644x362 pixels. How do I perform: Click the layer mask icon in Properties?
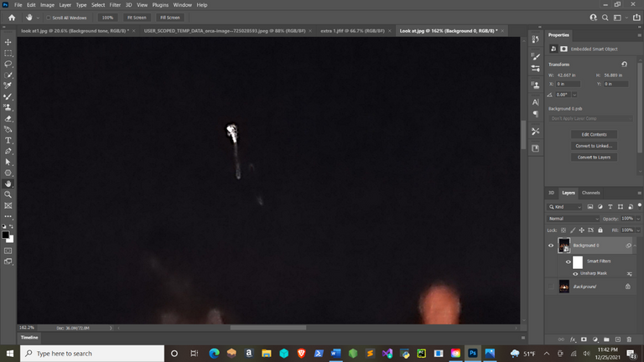[563, 49]
